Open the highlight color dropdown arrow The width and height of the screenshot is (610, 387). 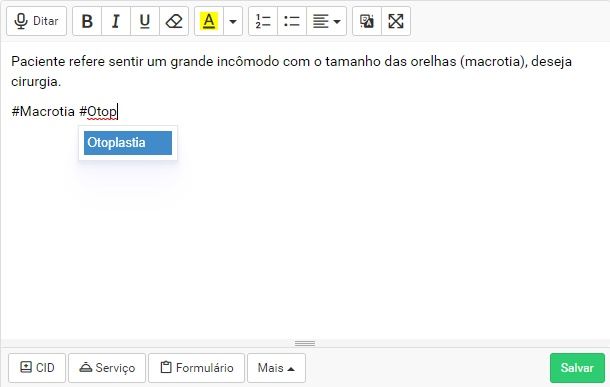click(233, 21)
